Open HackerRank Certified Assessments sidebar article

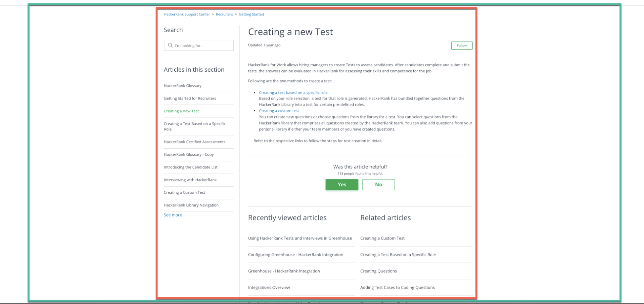click(194, 142)
